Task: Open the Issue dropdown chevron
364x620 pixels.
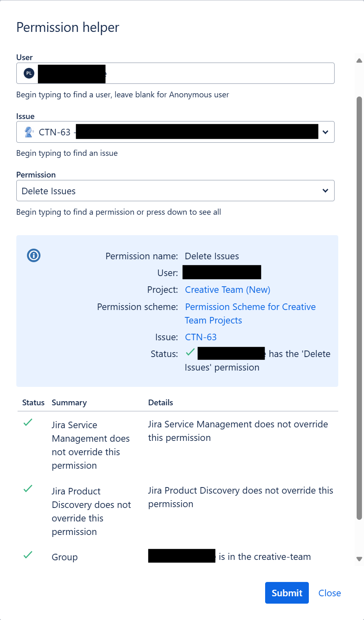Action: 325,132
